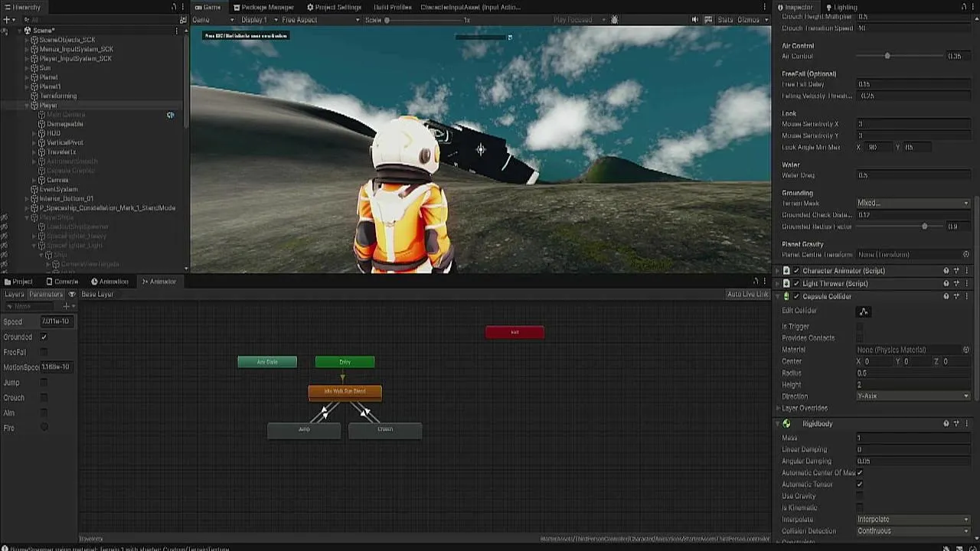Open Capsule Collider component options menu

pos(967,296)
